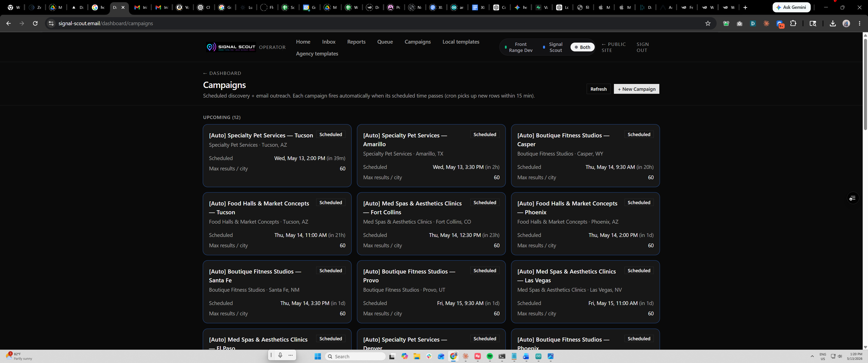Click the Signal Scout logo

tap(231, 47)
